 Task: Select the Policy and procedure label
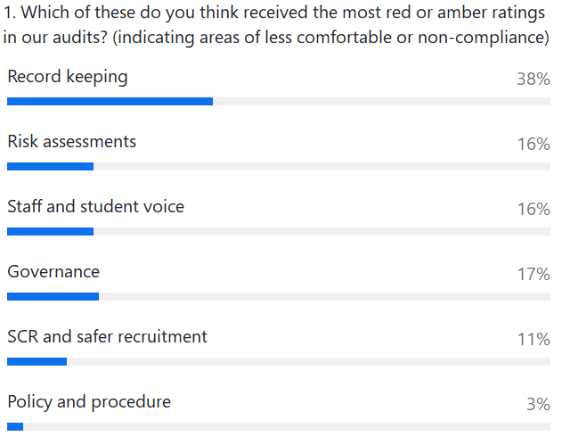pyautogui.click(x=89, y=402)
